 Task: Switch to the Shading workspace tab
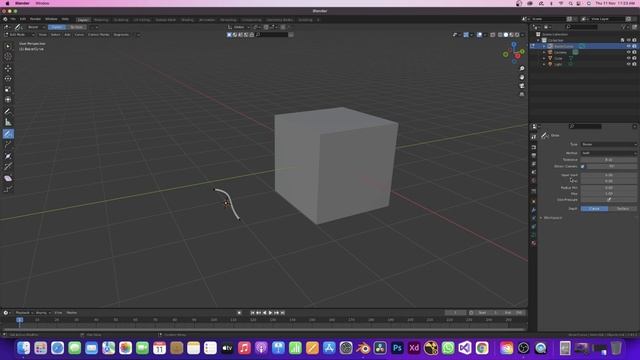pos(187,20)
